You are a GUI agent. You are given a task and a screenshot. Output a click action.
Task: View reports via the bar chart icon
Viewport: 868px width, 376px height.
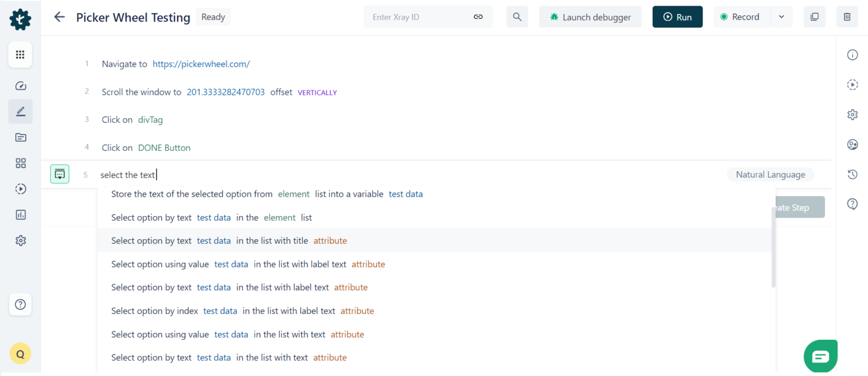point(20,214)
